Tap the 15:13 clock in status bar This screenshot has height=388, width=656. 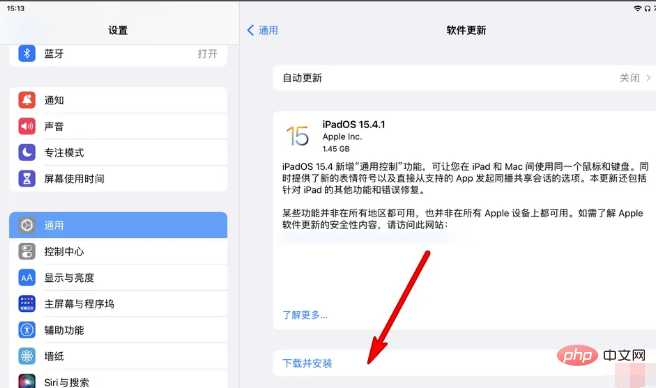pyautogui.click(x=15, y=8)
